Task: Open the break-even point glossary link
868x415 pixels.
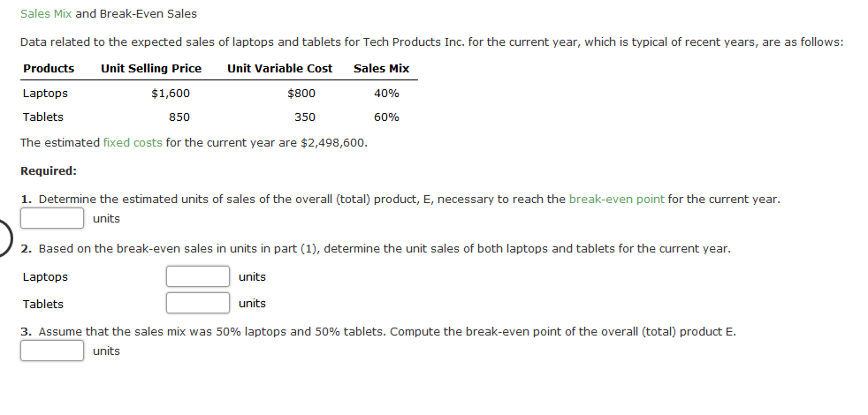Action: pyautogui.click(x=616, y=200)
